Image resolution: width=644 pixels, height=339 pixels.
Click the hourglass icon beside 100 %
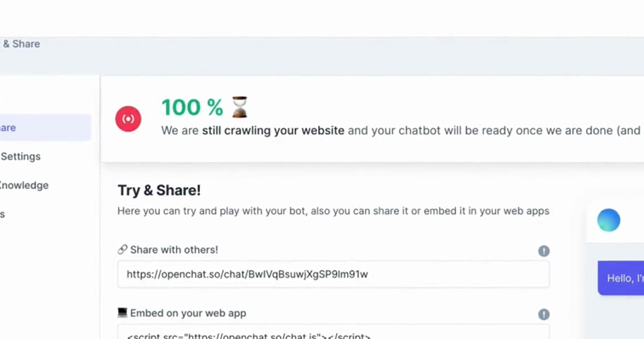[239, 107]
